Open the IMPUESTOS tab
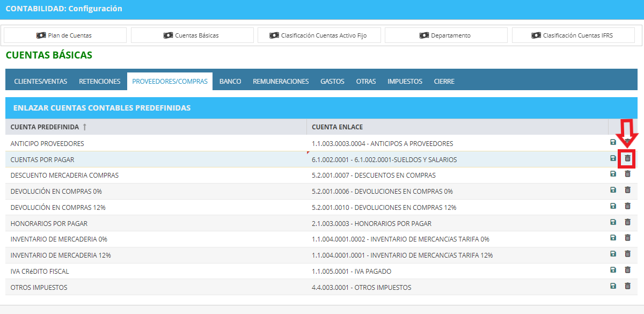 pos(405,82)
